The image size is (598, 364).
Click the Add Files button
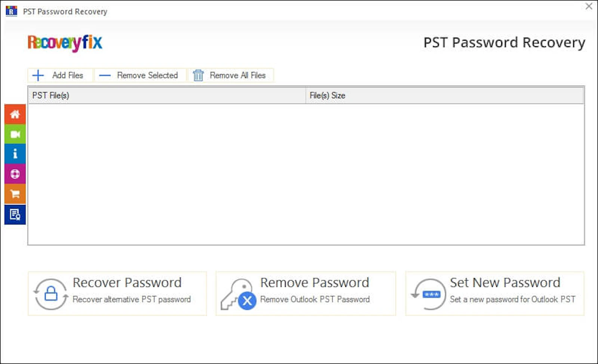pos(60,75)
